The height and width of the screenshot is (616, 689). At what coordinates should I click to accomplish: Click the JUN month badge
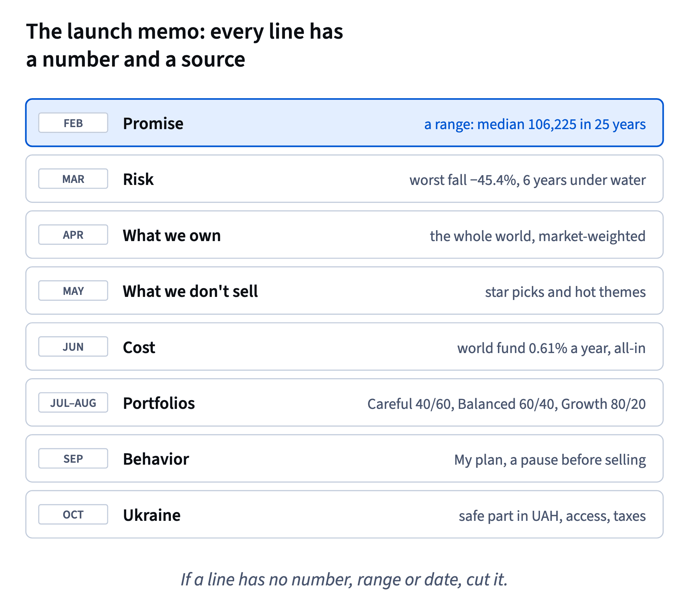(x=73, y=347)
